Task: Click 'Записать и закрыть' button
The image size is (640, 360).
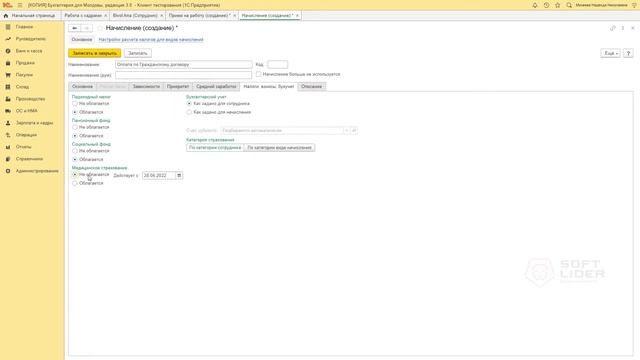Action: [x=95, y=53]
